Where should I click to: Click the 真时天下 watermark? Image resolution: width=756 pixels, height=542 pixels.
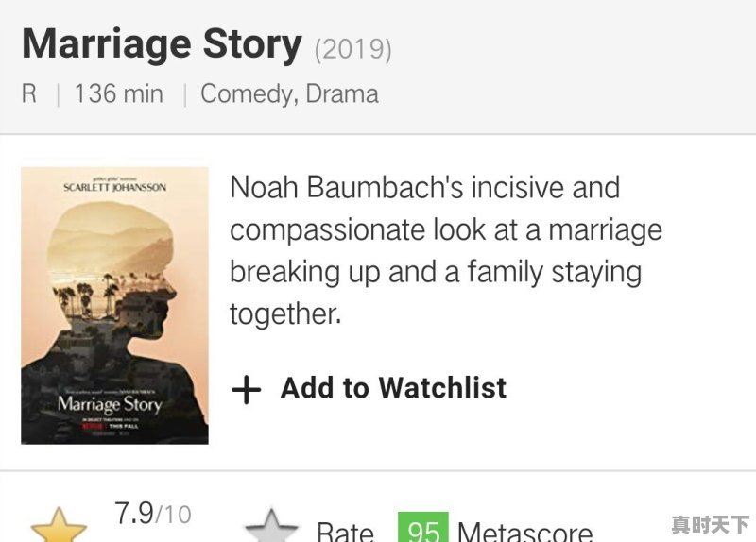click(x=710, y=525)
